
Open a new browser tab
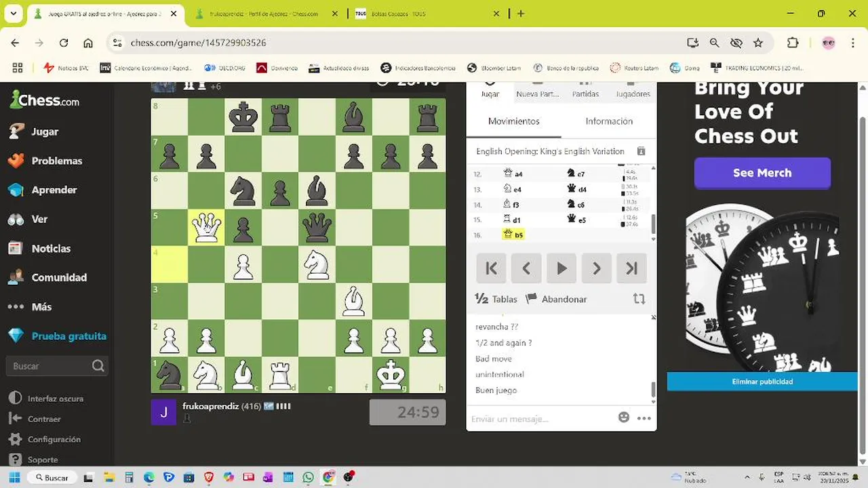pos(521,14)
